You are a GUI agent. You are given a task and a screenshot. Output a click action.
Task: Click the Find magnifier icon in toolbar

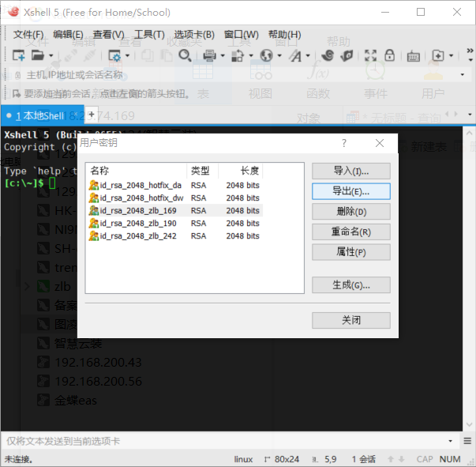click(x=185, y=55)
